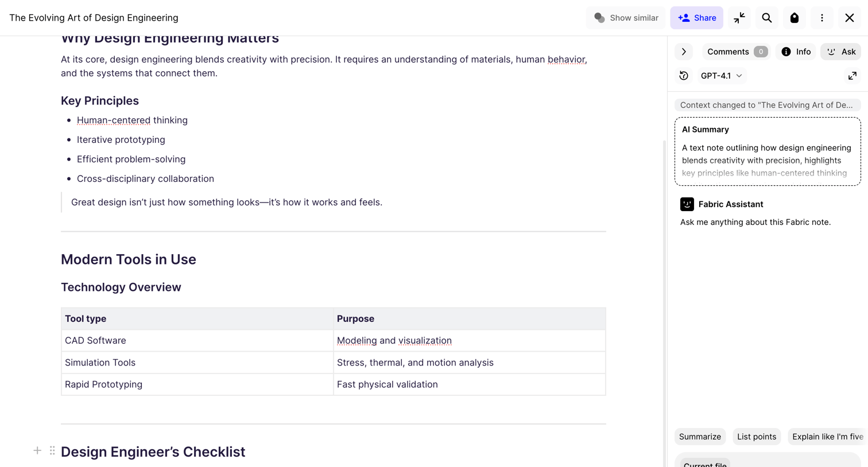868x467 pixels.
Task: Click the Modern Tools in Use heading
Action: click(x=129, y=259)
